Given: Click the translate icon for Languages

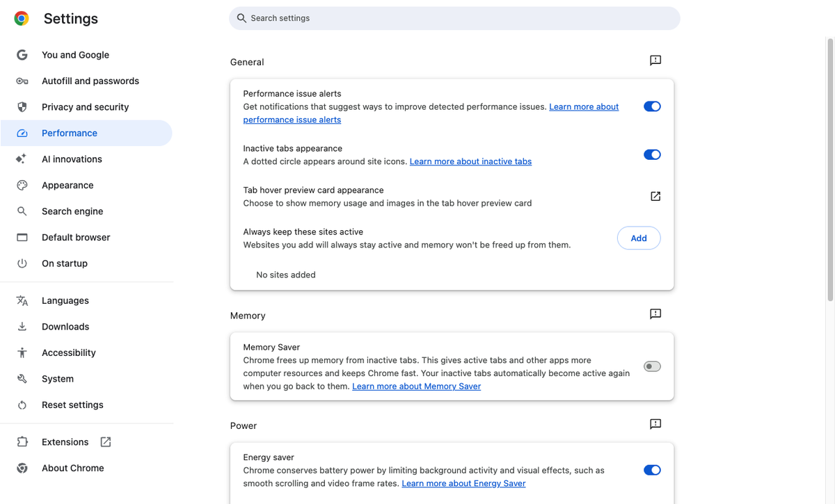Looking at the screenshot, I should click(x=22, y=300).
